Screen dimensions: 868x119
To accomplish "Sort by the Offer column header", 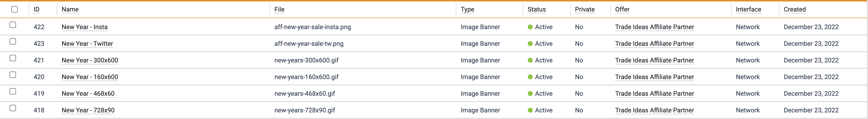I will pos(622,9).
